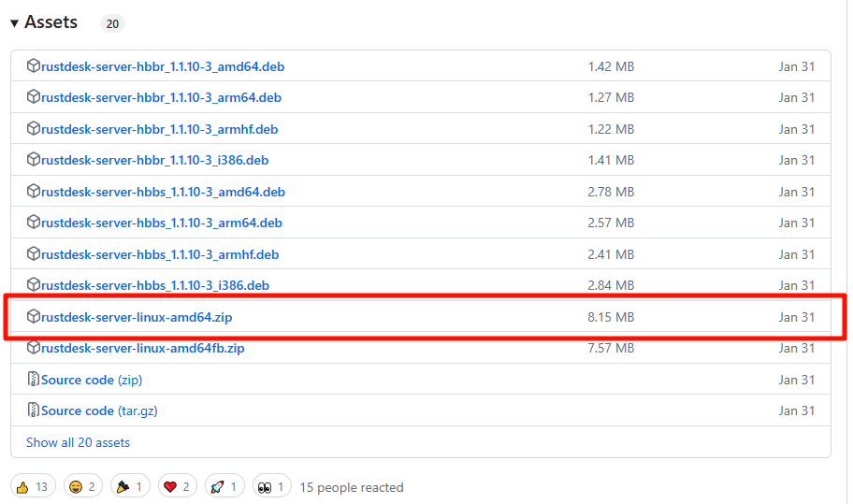Click the 2.57 MB size text
Image resolution: width=853 pixels, height=504 pixels.
click(x=611, y=223)
